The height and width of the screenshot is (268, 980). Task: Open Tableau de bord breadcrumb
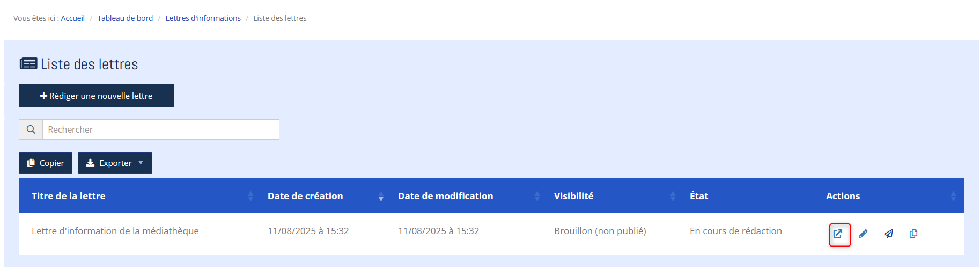tap(125, 18)
